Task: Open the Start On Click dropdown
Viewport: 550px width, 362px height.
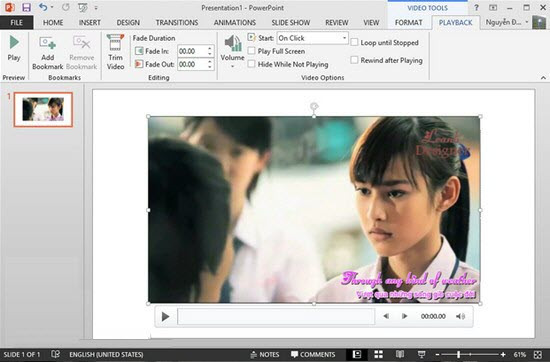Action: [313, 38]
